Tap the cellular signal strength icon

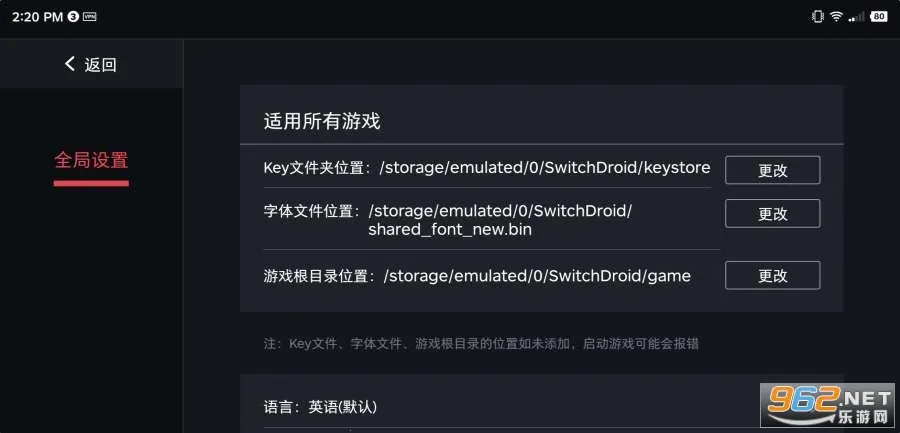pyautogui.click(x=856, y=17)
